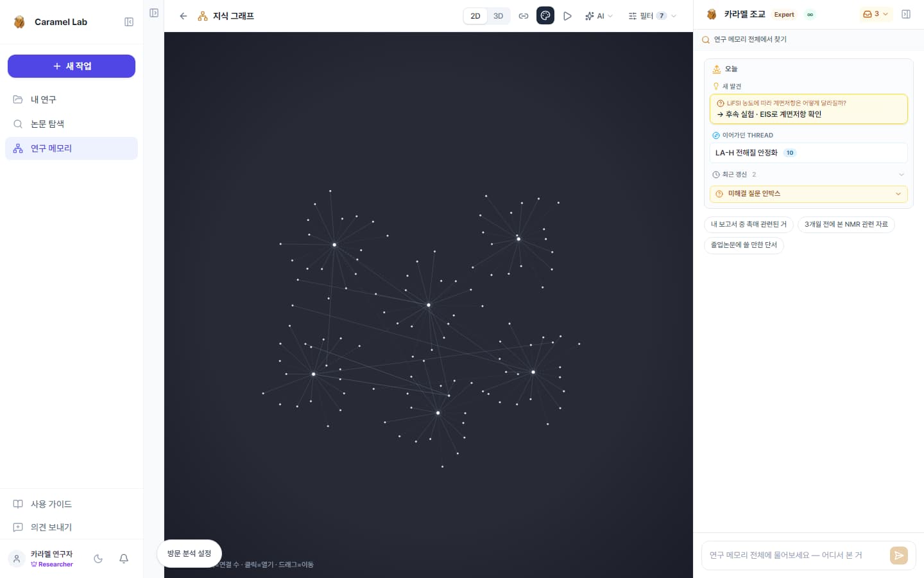Open 논문 탐색 in the sidebar
The image size is (924, 578).
[x=71, y=124]
